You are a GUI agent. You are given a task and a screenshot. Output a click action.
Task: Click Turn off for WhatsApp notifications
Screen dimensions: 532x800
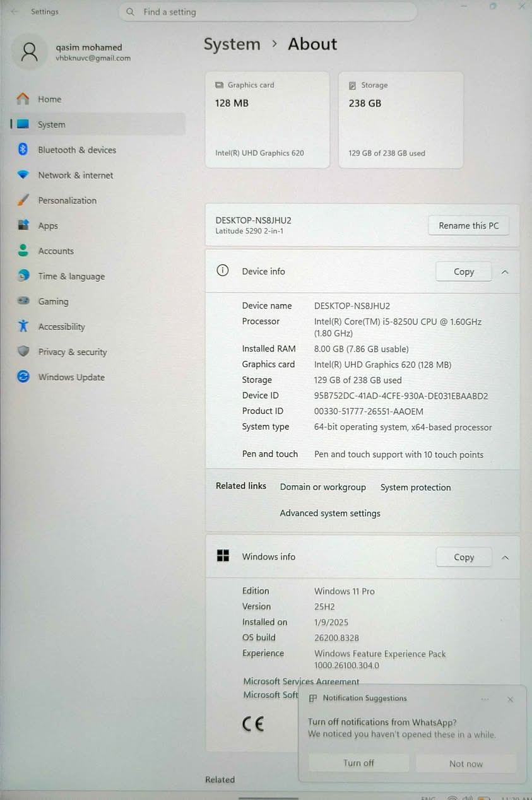coord(358,763)
